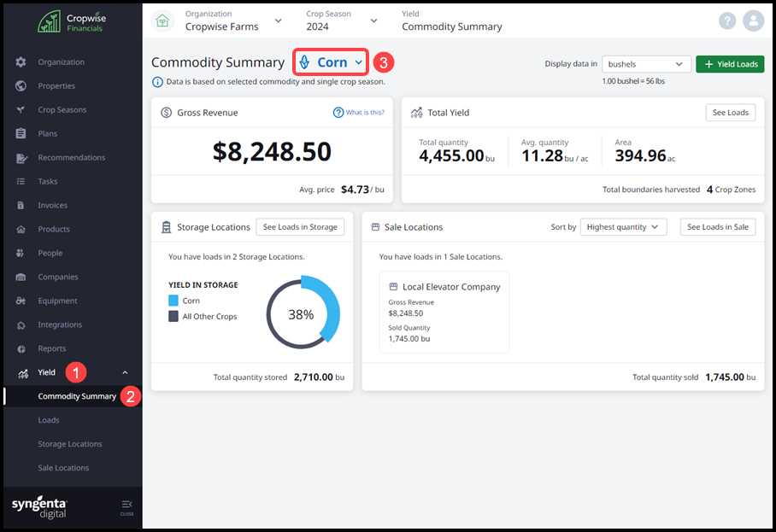Click the help question mark icon
Viewport: 776px width, 532px height.
[x=727, y=20]
